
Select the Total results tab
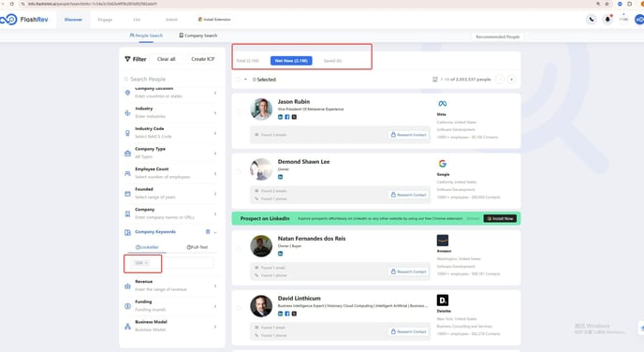point(248,61)
